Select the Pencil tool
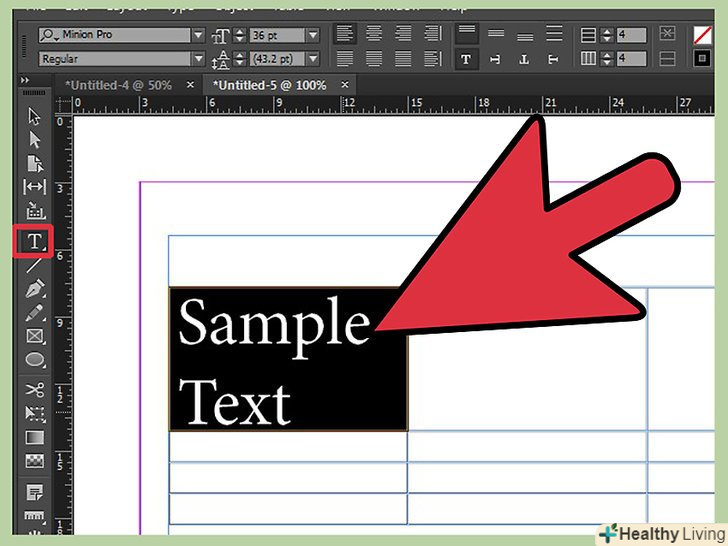 35,312
